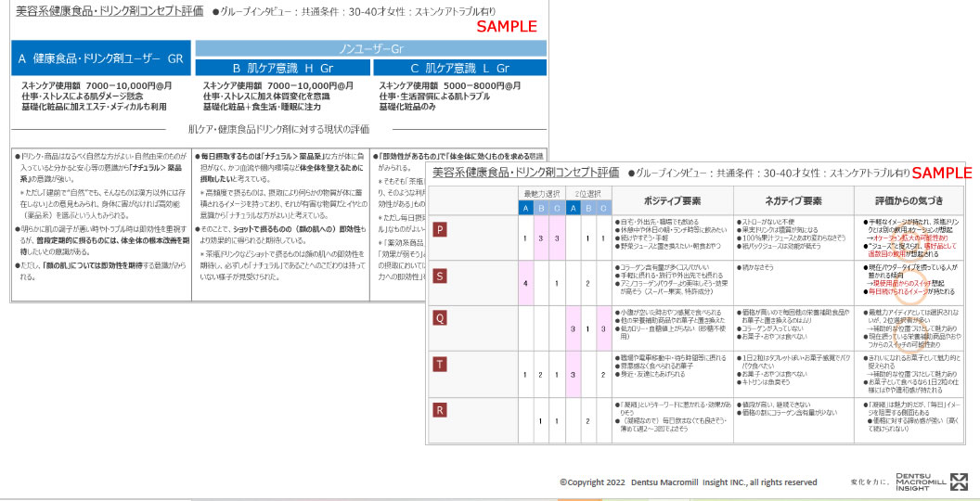Click the 基礎化粧品のみ line
980x501 pixels.
pos(406,107)
